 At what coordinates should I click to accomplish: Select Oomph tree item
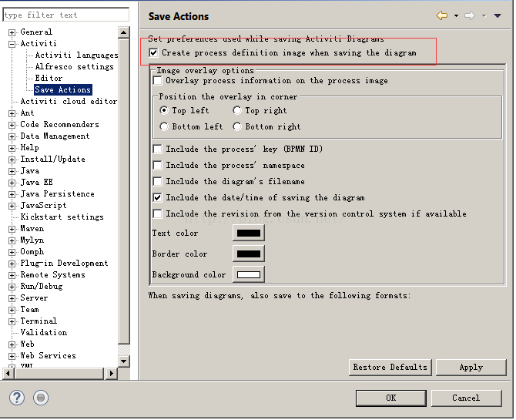(32, 252)
